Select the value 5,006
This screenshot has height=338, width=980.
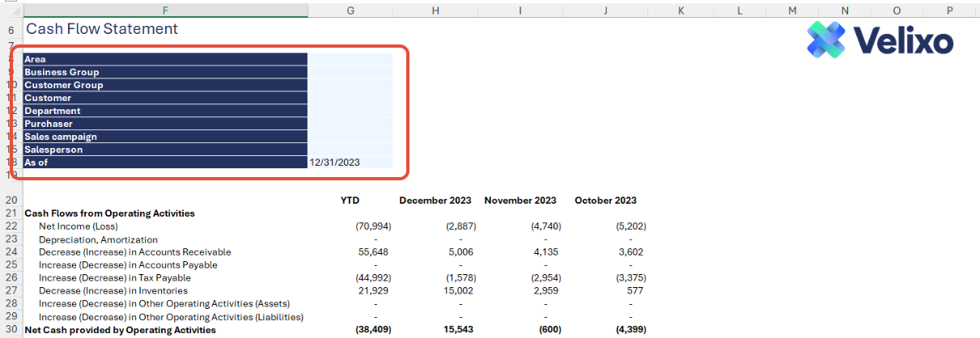461,252
